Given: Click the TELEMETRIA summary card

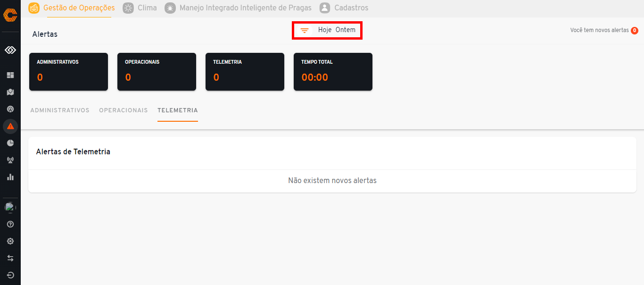Looking at the screenshot, I should tap(245, 72).
